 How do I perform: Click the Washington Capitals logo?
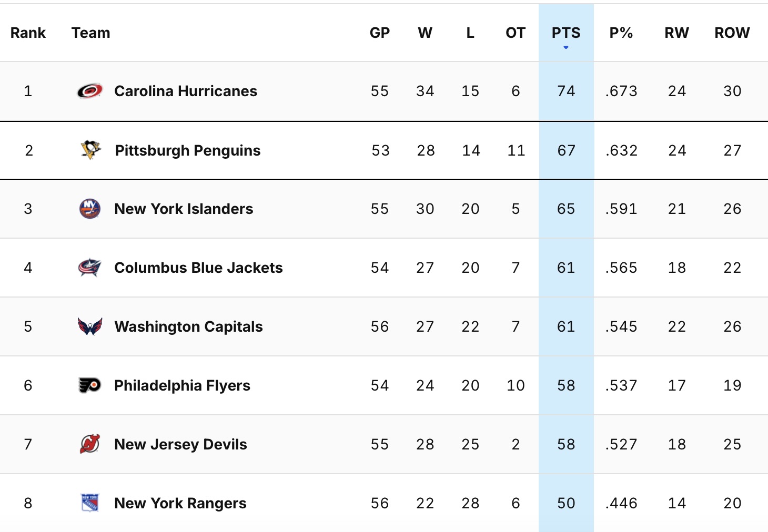coord(90,326)
